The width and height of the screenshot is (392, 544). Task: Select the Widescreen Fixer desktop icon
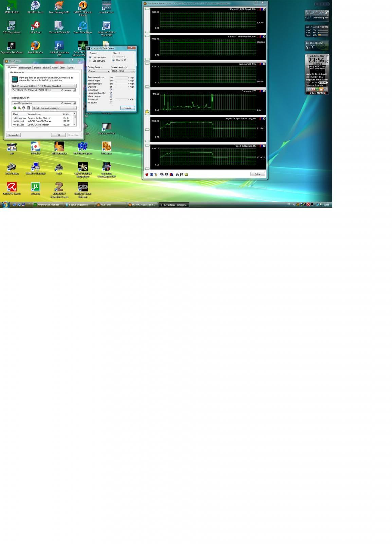pos(107,129)
